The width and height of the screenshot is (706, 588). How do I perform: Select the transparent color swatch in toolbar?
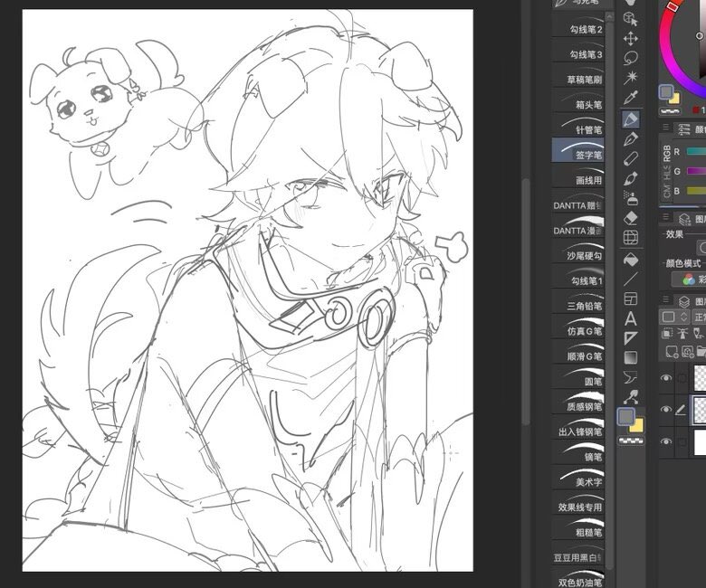click(x=631, y=441)
